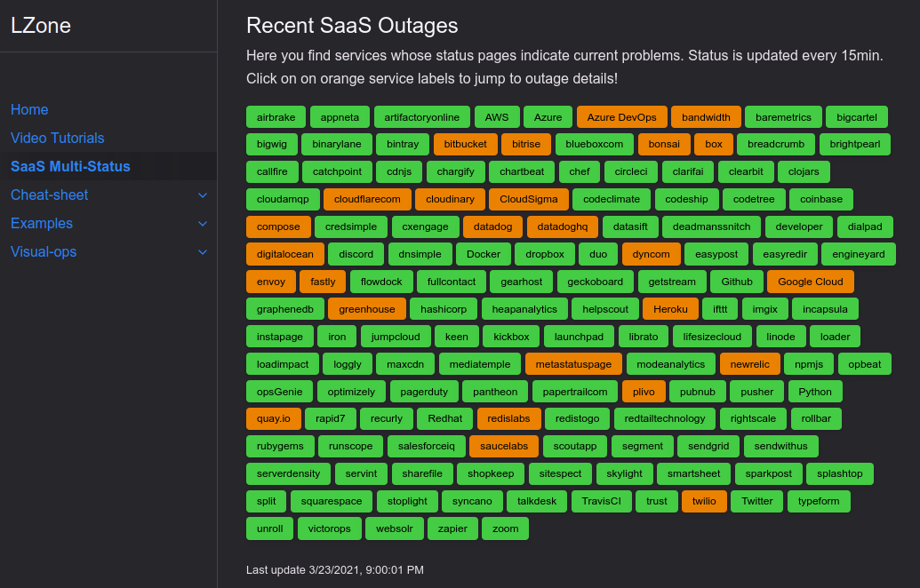Open the Examples sidebar entry
Screen dimensions: 920x588
(42, 223)
